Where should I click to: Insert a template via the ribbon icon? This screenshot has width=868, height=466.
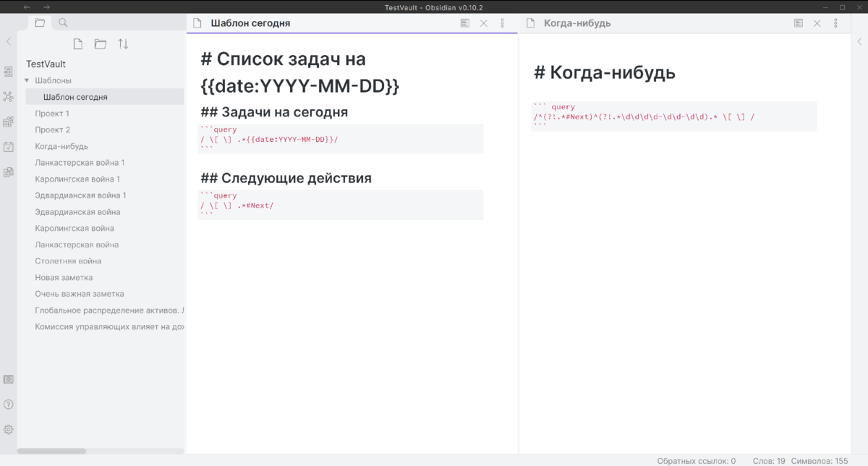tap(9, 172)
